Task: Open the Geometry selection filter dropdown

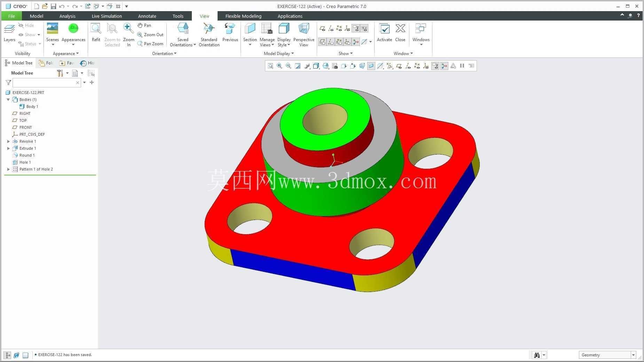Action: tap(633, 355)
